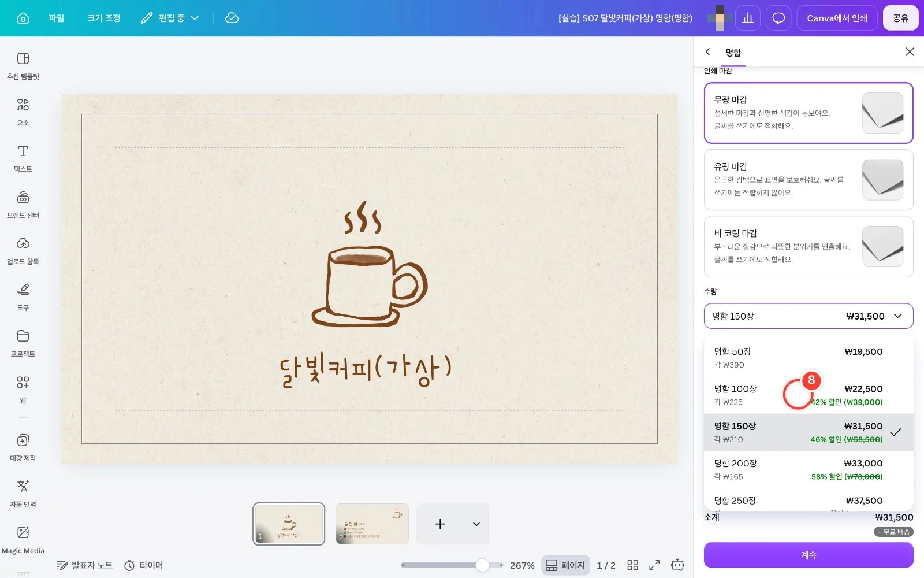The width and height of the screenshot is (924, 578).
Task: Open 크기 조정 resize menu
Action: [x=104, y=18]
